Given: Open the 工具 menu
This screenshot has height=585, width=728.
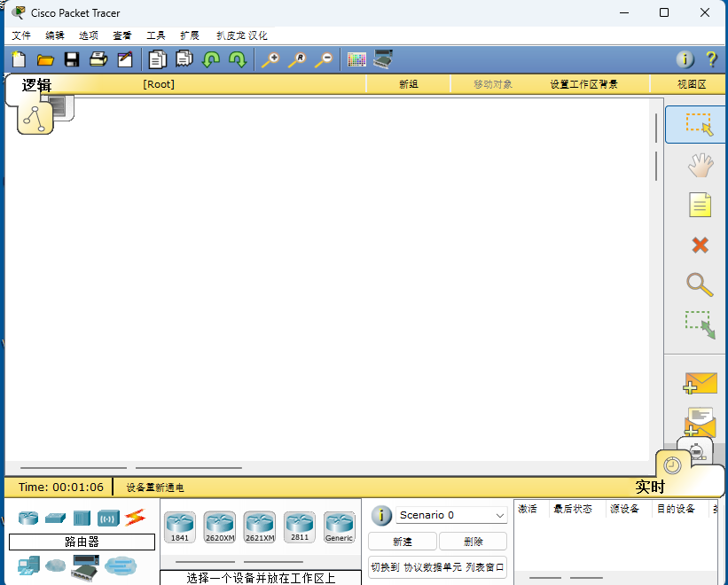Looking at the screenshot, I should pos(156,35).
